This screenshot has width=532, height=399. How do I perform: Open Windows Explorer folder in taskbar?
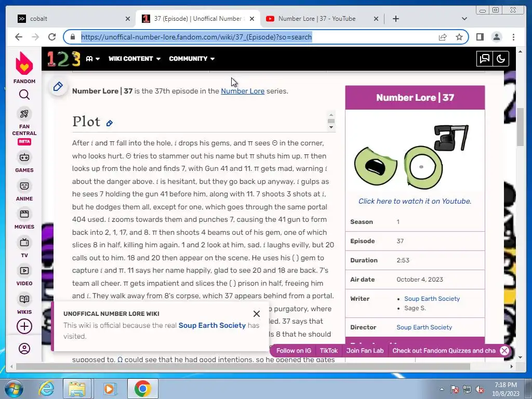(x=77, y=389)
